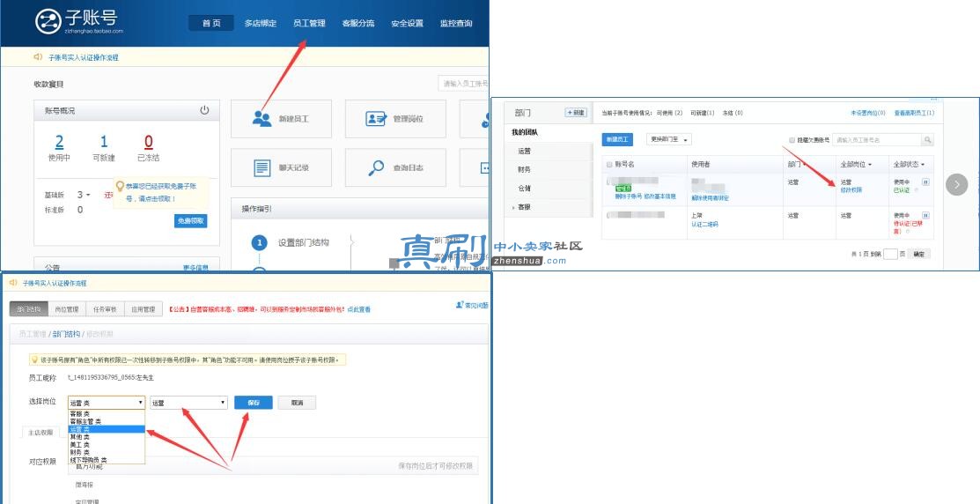Tick the 账号名 select-all checkbox
This screenshot has height=504, width=980.
click(x=609, y=165)
